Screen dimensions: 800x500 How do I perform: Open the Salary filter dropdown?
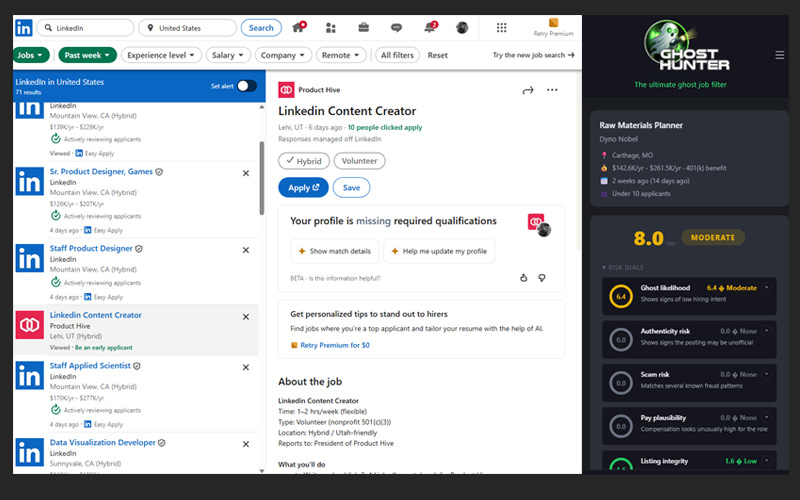tap(229, 55)
